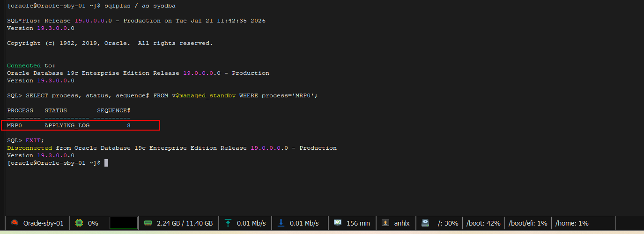The height and width of the screenshot is (234, 644).
Task: Click the EXIT; command text
Action: pos(35,140)
